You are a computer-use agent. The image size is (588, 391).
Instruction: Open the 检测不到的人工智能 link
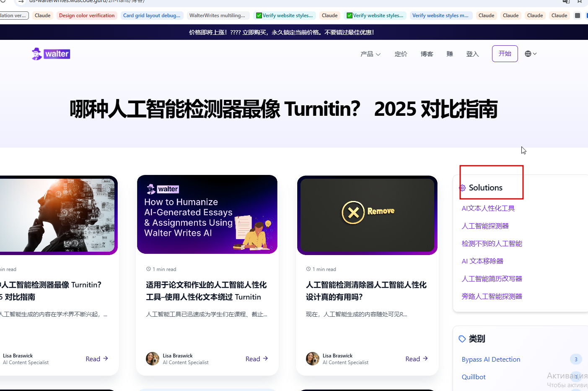coord(492,244)
